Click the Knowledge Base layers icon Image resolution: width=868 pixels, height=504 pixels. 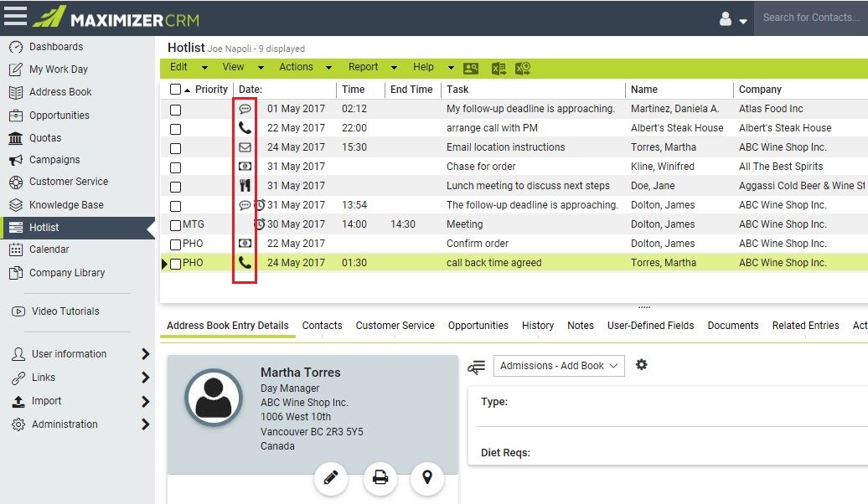16,205
